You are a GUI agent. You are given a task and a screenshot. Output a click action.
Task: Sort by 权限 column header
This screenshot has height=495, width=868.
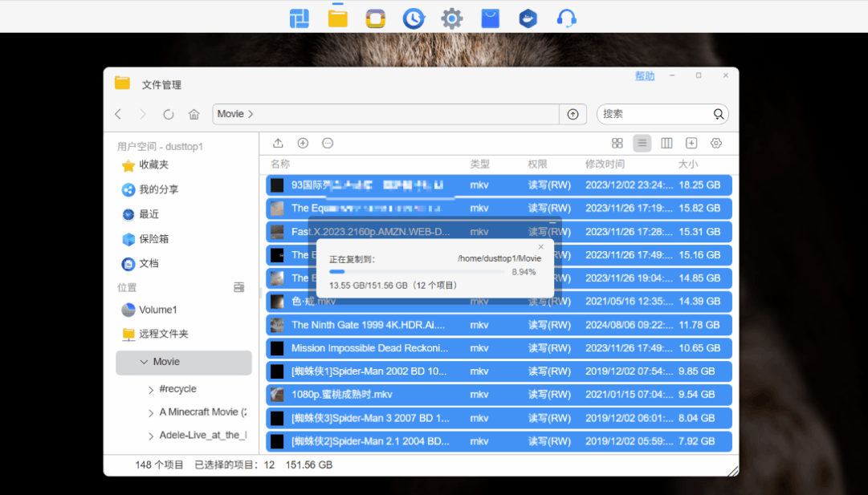pos(537,164)
